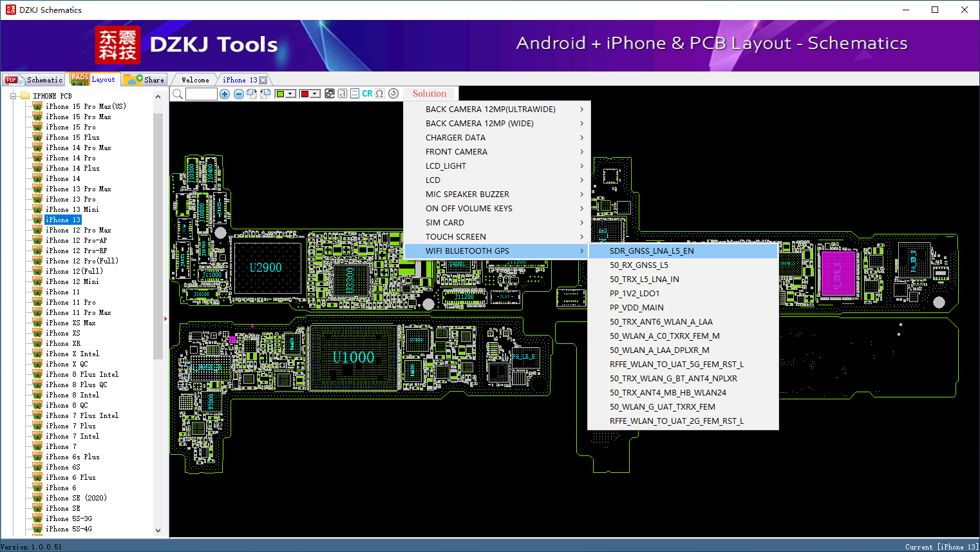Choose 50_RX_GNSS_L5 submenu entry
Viewport: 980px width, 552px height.
click(x=683, y=265)
